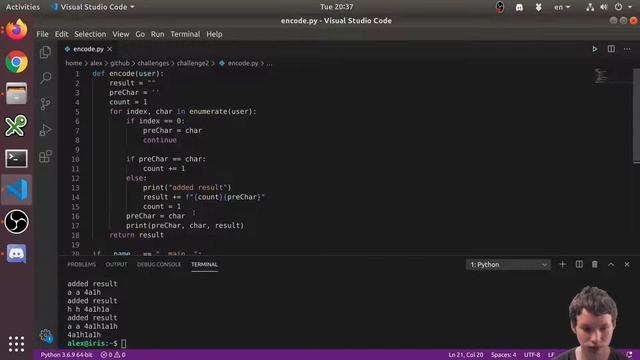Open editor More Actions ellipsis
This screenshot has width=640, height=360.
pos(627,49)
